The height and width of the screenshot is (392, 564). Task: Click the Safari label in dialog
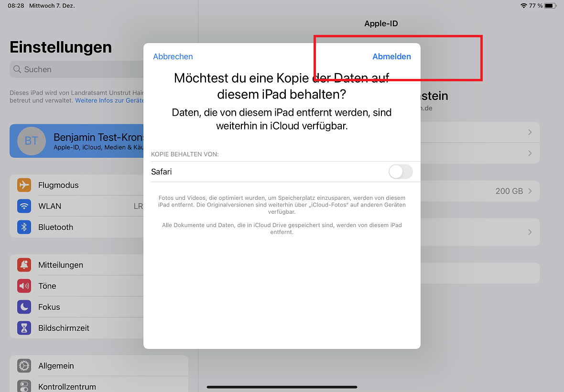tap(162, 172)
